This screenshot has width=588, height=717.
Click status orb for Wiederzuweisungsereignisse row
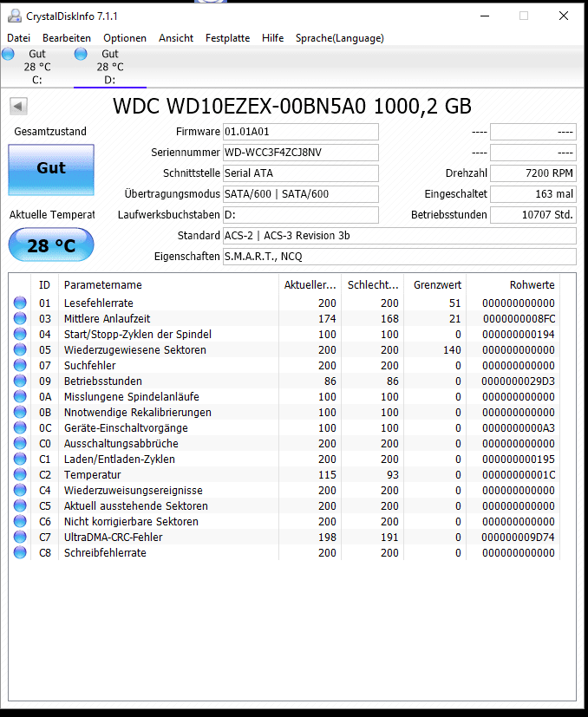(20, 490)
